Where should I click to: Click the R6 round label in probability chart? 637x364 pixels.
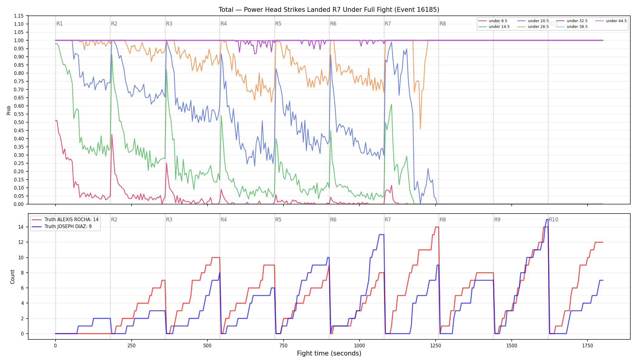333,24
